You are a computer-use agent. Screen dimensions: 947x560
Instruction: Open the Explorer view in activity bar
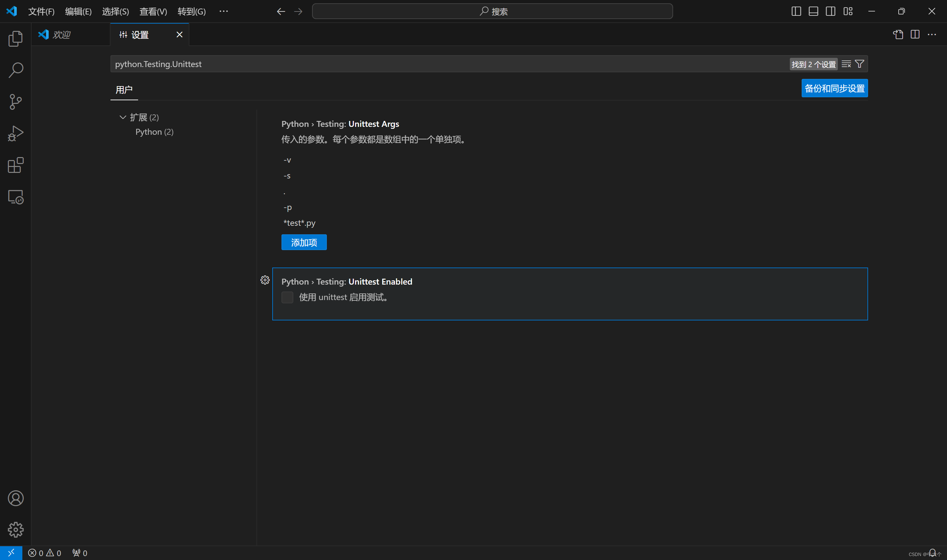tap(15, 38)
